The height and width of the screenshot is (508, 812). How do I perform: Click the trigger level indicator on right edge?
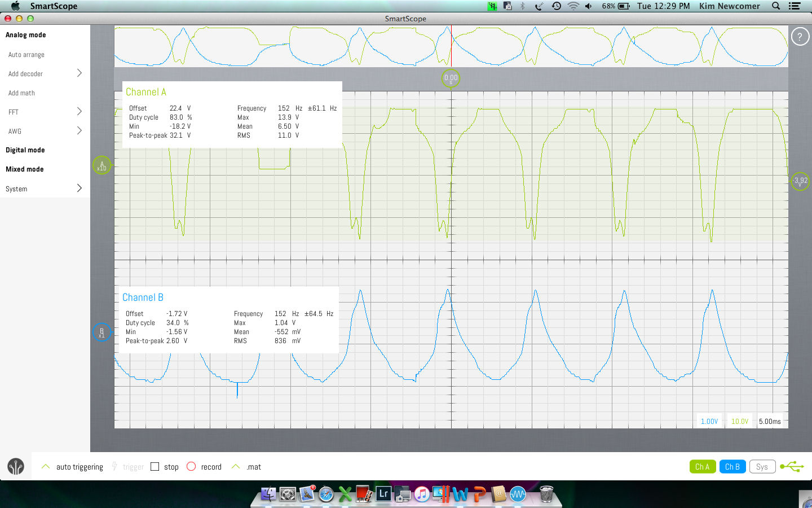click(800, 181)
